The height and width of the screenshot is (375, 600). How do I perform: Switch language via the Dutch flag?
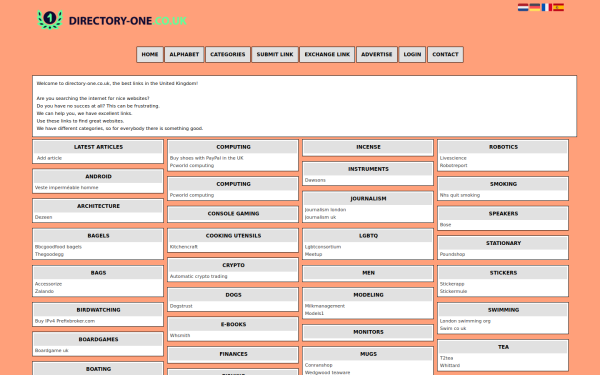(523, 7)
